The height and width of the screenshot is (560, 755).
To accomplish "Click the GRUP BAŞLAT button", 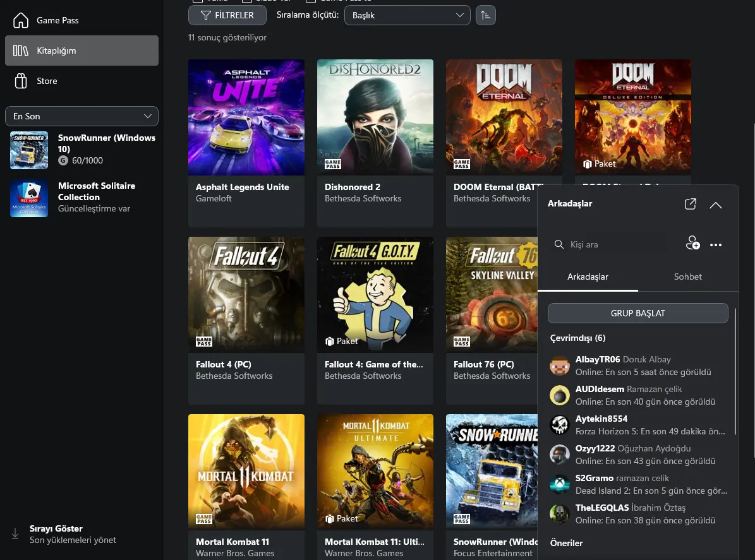I will 637,313.
